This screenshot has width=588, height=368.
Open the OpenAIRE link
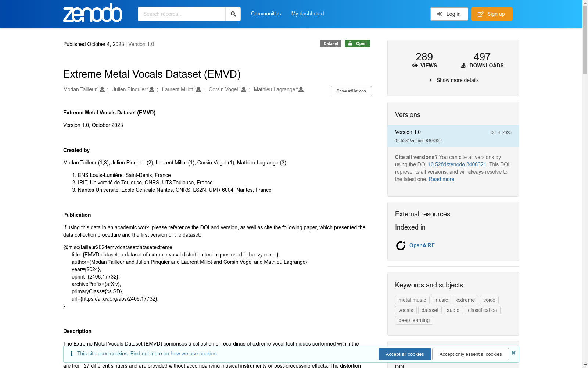point(422,245)
